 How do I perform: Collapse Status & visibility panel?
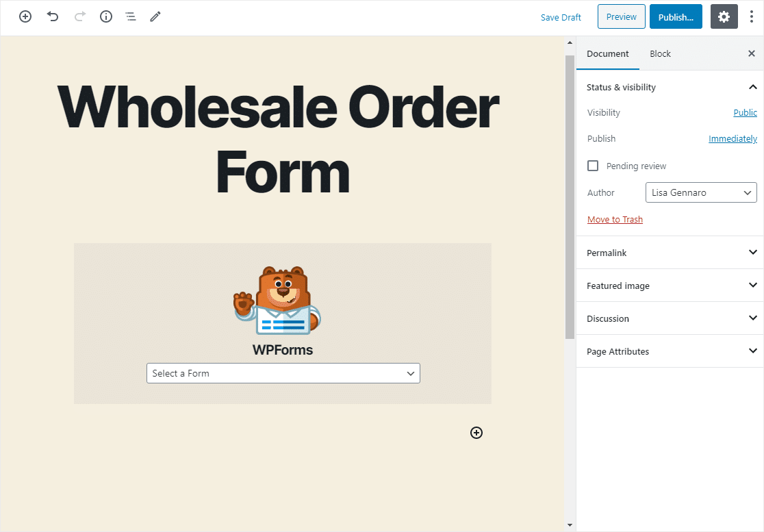click(x=670, y=87)
